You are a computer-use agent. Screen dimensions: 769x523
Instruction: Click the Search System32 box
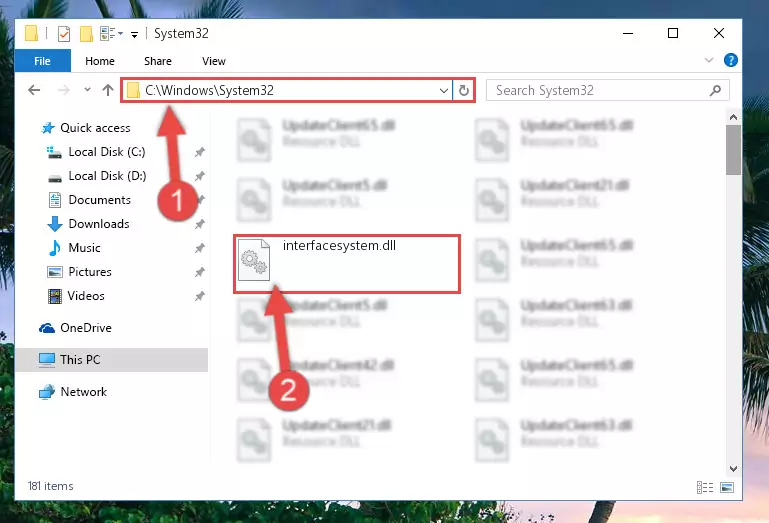(608, 90)
